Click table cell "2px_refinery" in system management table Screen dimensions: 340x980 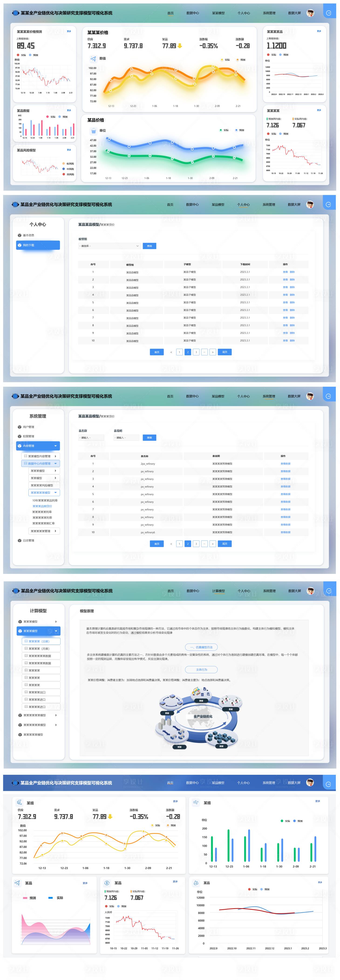click(x=148, y=464)
